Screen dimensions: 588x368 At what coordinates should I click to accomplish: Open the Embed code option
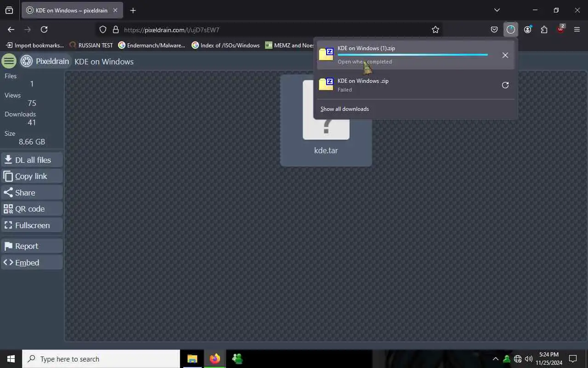pos(32,263)
